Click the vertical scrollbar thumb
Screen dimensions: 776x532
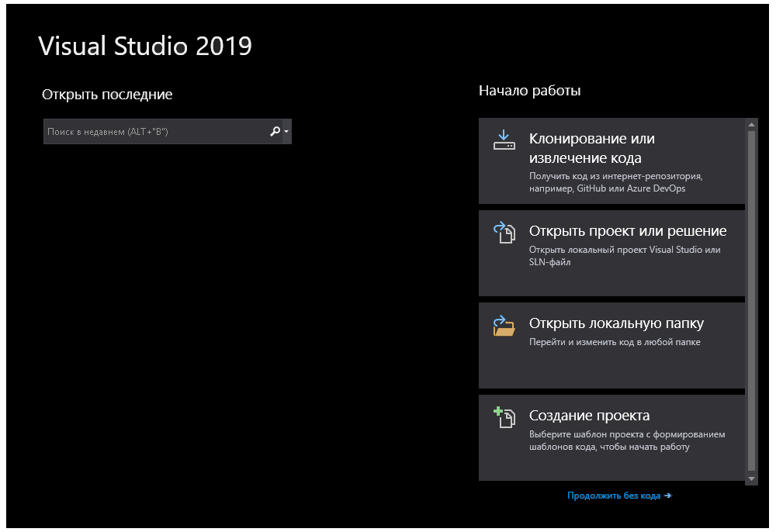coord(751,300)
